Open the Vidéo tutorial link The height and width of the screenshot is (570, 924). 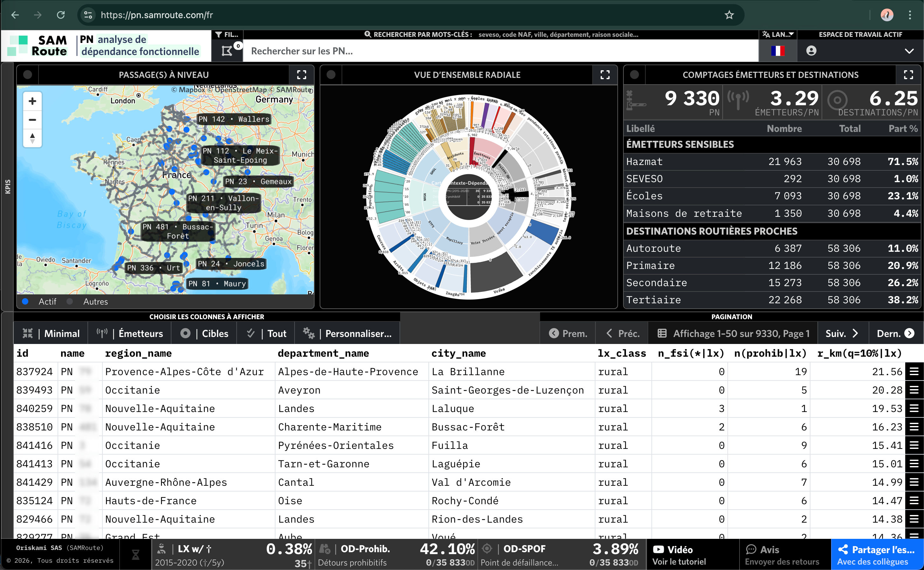692,554
